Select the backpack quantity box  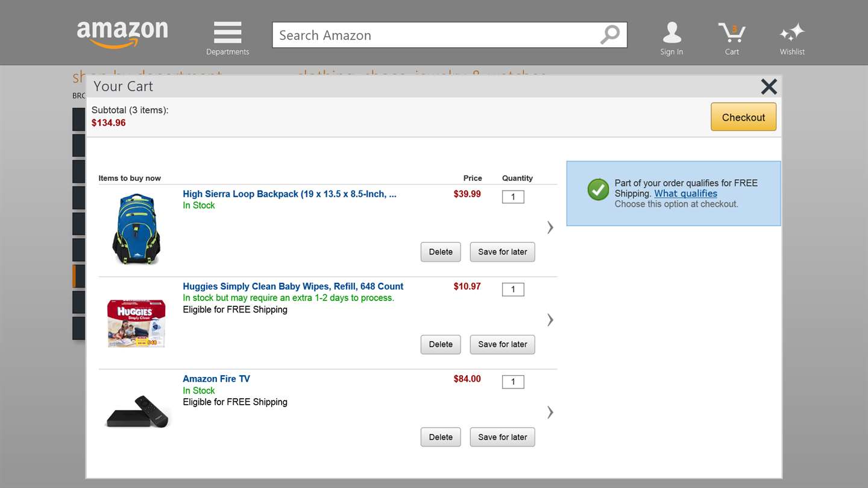pos(513,197)
